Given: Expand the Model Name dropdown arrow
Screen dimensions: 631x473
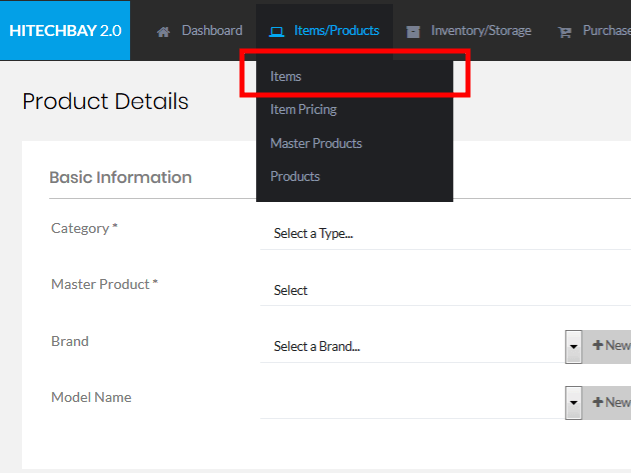Looking at the screenshot, I should [574, 402].
